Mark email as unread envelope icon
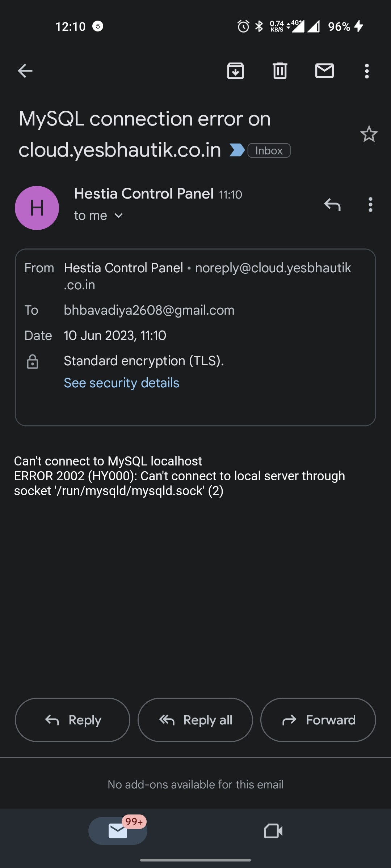This screenshot has height=868, width=391. 324,71
